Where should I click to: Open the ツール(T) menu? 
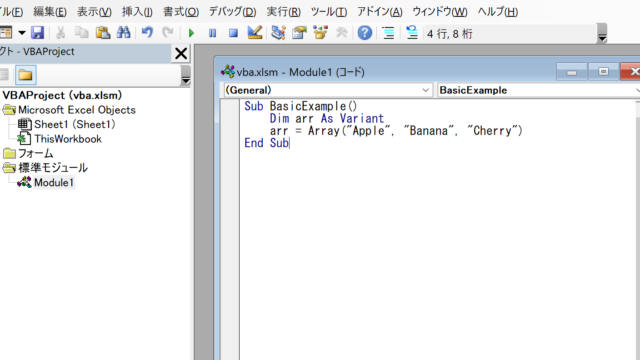[x=329, y=12]
